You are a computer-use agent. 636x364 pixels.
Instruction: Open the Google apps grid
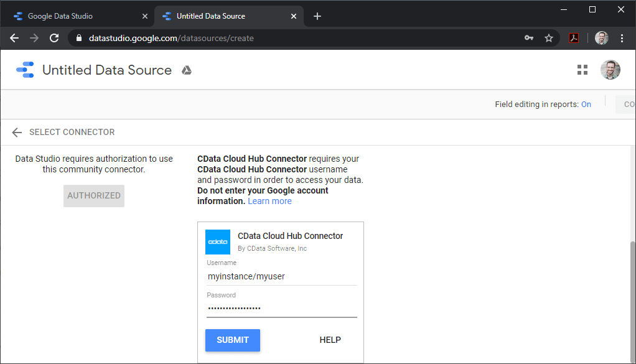tap(582, 70)
